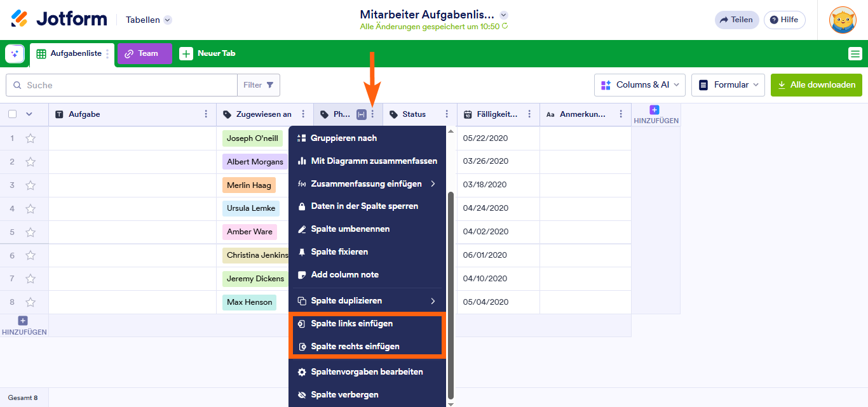Choose 'Spalte verbergen' in the context menu

(344, 395)
